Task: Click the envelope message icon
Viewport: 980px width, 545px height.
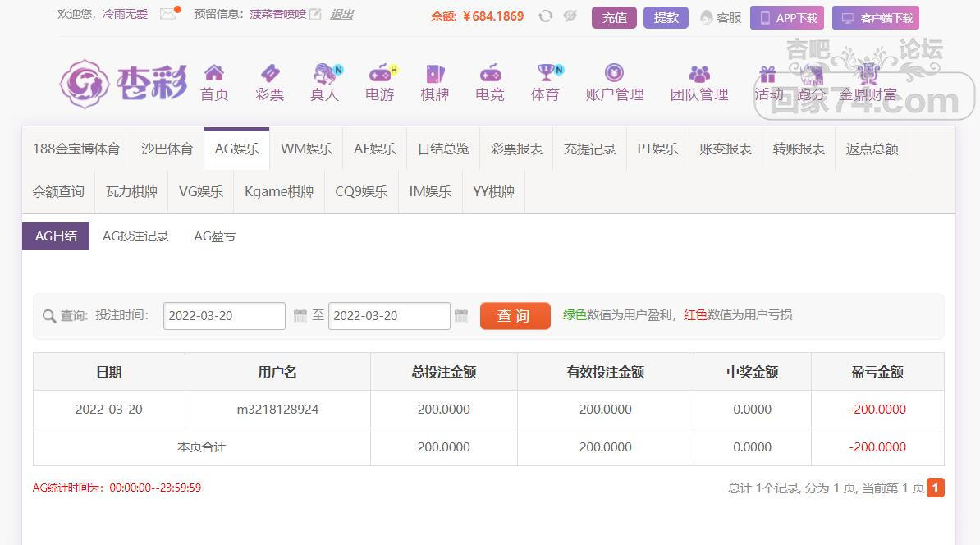Action: (168, 14)
